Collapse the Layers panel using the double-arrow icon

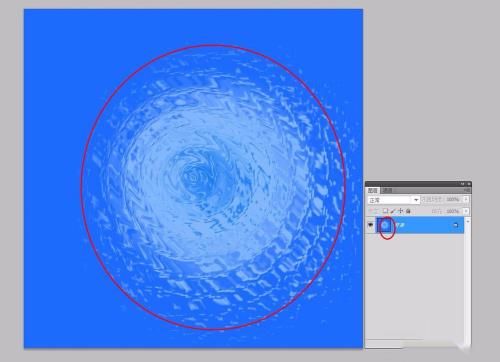(x=462, y=184)
